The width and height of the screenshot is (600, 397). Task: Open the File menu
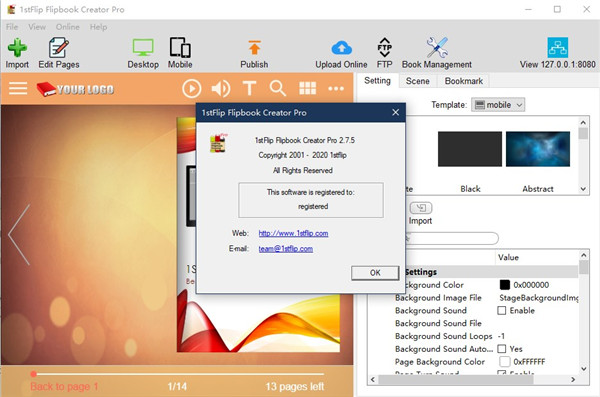pos(12,27)
